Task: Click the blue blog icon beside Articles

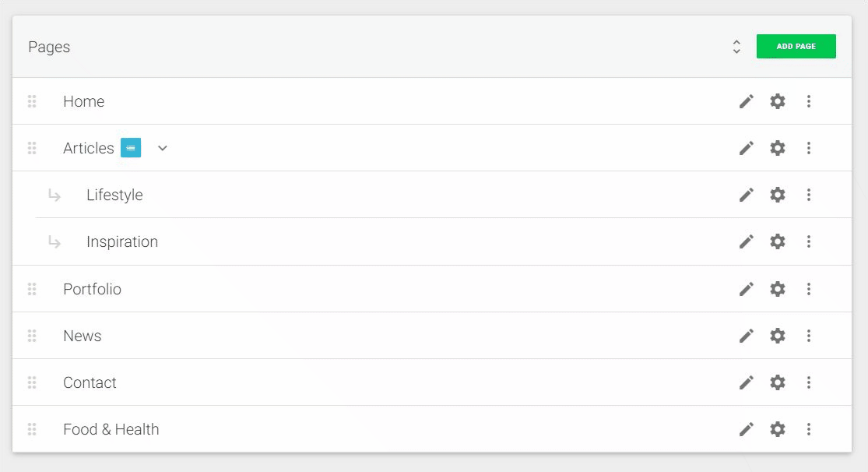Action: click(x=131, y=148)
